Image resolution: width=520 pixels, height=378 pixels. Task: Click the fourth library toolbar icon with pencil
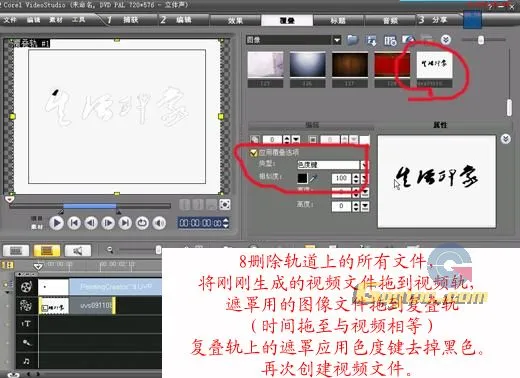pos(408,40)
